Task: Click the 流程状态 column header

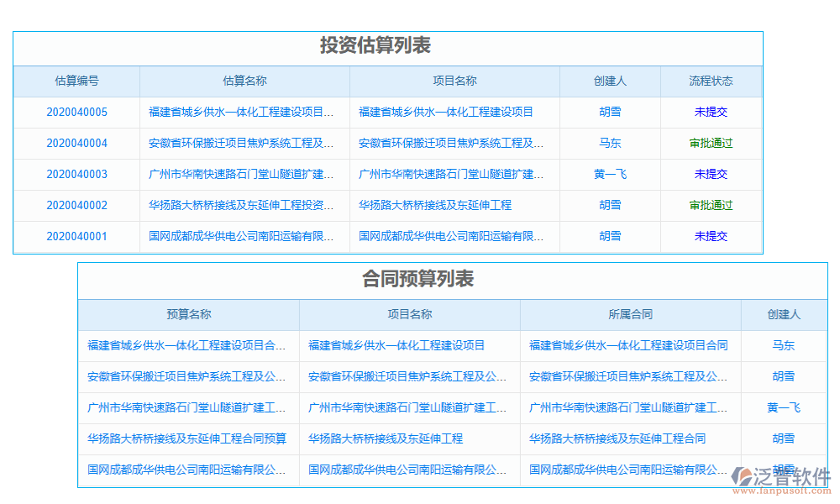Action: point(711,81)
